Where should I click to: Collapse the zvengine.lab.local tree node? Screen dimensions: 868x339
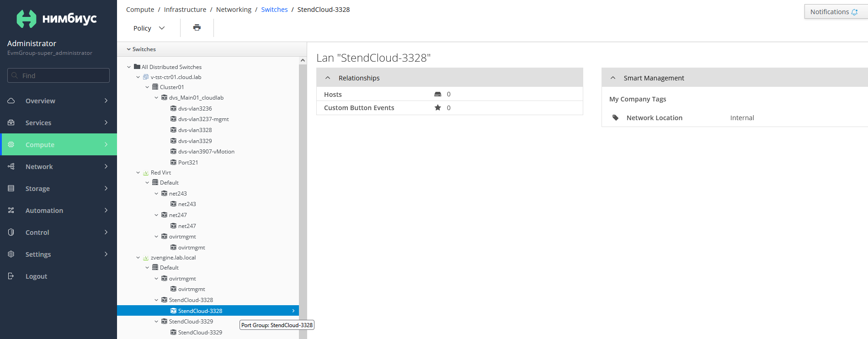click(x=138, y=258)
